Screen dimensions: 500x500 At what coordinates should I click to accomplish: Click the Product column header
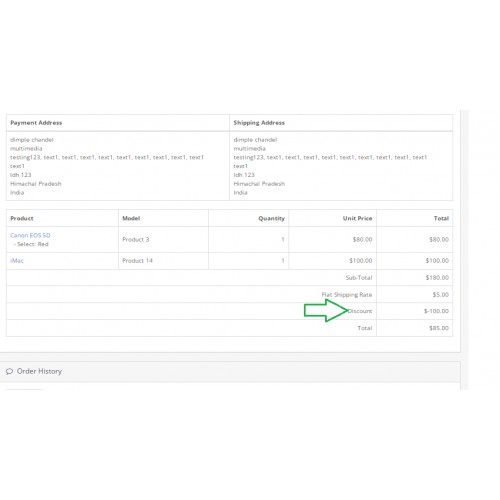coord(22,218)
